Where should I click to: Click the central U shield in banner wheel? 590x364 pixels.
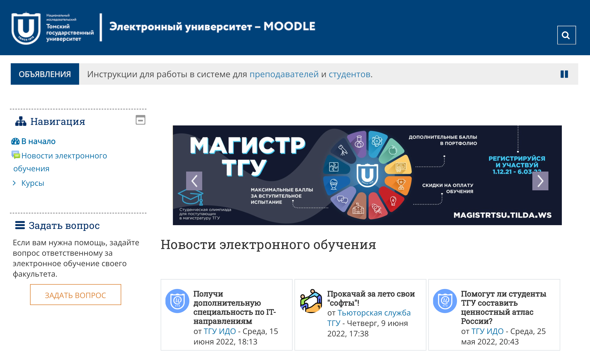367,175
